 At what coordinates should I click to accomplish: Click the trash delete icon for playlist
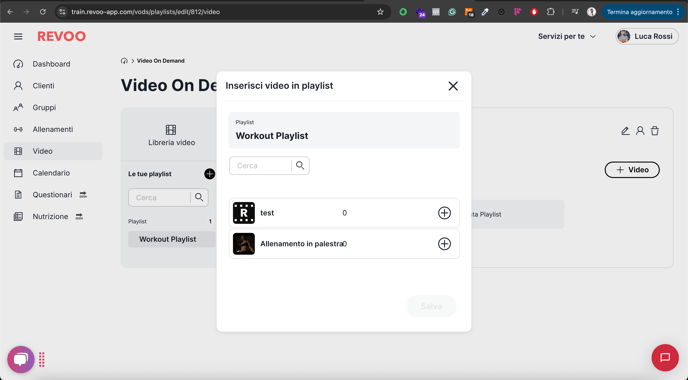[655, 131]
